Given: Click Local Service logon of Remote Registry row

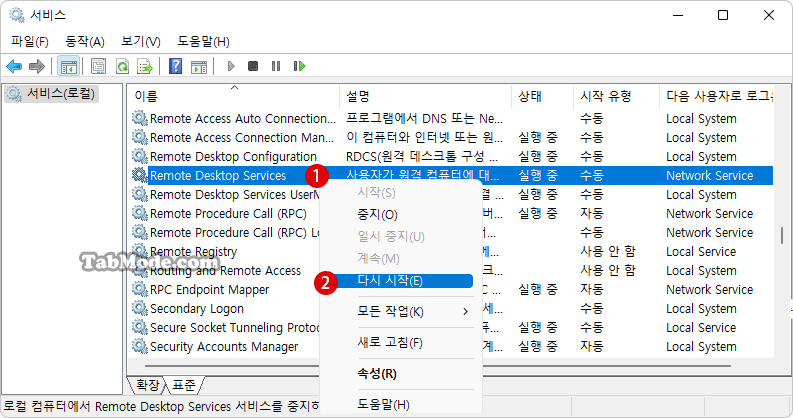Looking at the screenshot, I should coord(701,252).
